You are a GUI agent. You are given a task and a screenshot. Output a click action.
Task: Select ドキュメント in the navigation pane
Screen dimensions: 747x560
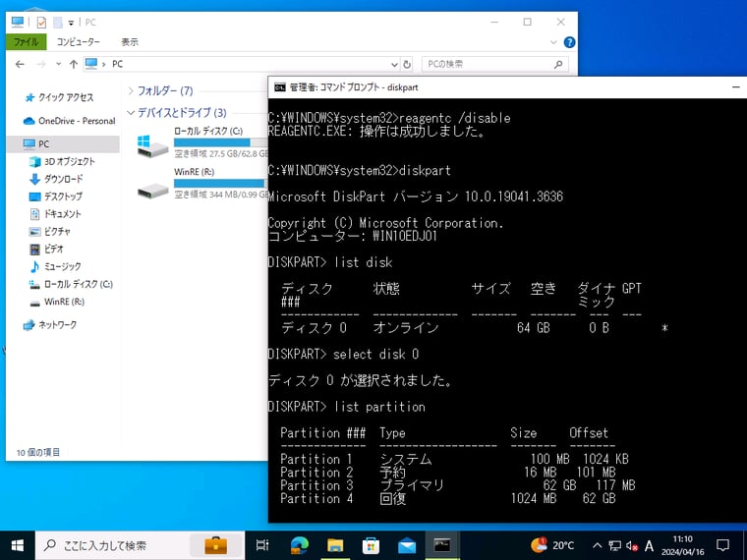pyautogui.click(x=55, y=214)
